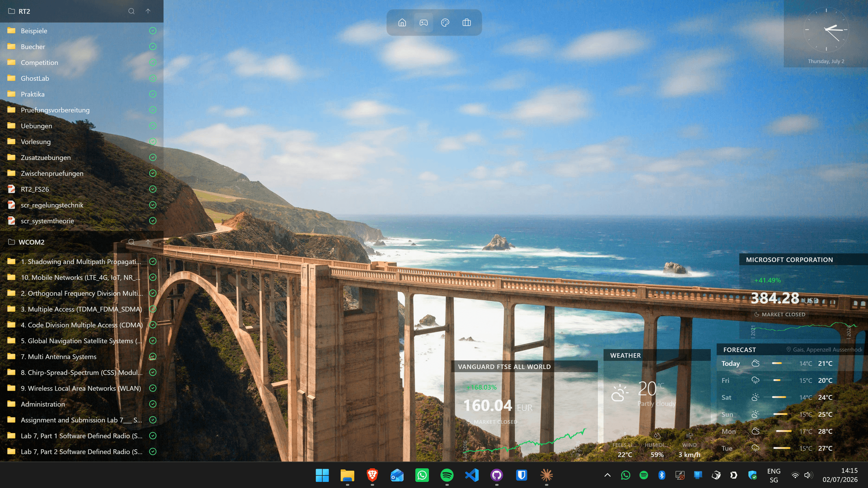Screen dimensions: 868x488
Task: Click the ENG SG language indicator
Action: point(774,475)
